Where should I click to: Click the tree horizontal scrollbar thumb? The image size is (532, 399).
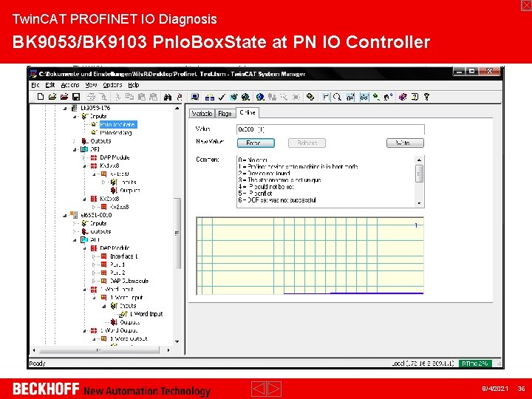[x=99, y=350]
